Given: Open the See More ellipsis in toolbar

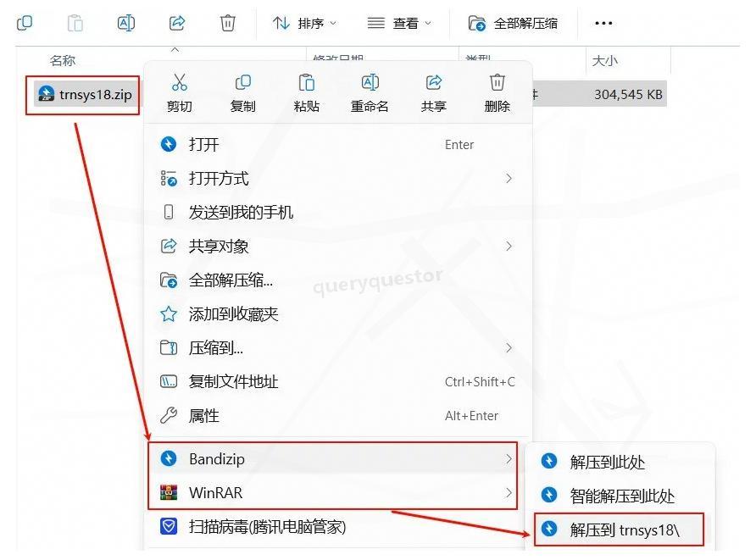Looking at the screenshot, I should (x=603, y=23).
